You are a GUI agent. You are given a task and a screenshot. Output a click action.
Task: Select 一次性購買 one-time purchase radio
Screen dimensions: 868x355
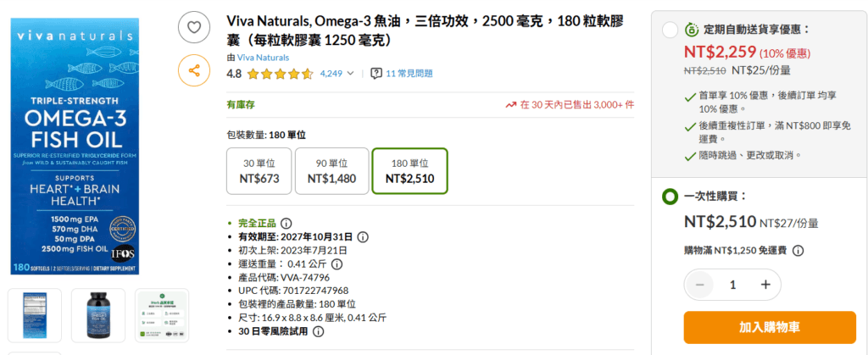[670, 197]
